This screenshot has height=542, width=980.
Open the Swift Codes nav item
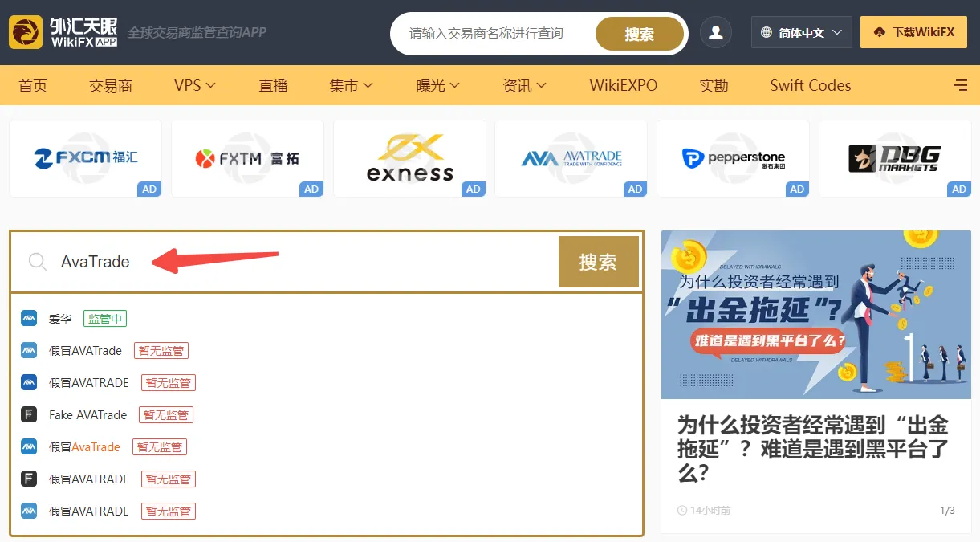coord(811,85)
